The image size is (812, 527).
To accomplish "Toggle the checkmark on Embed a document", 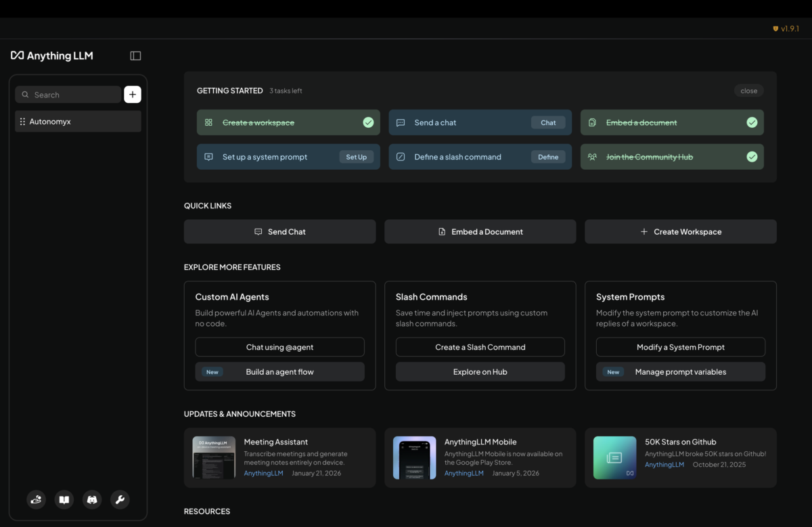I will [x=752, y=122].
